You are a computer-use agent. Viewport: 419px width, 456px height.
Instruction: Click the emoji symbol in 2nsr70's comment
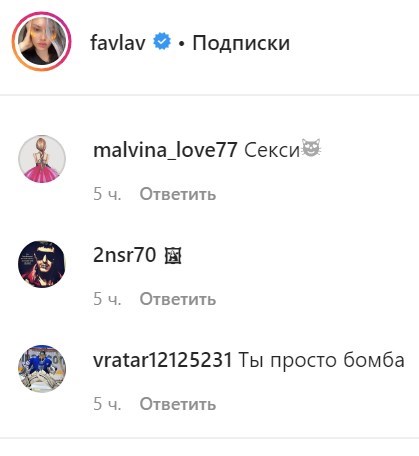tap(173, 256)
